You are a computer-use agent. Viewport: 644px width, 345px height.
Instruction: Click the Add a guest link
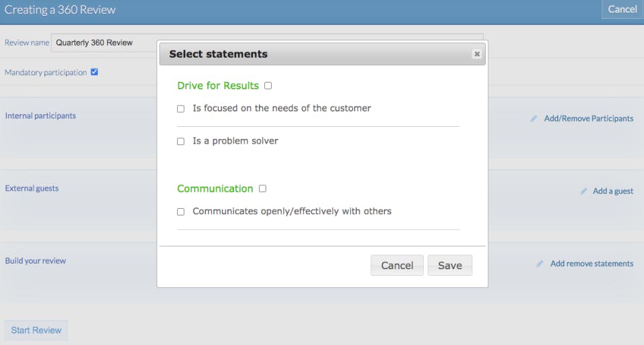click(612, 191)
